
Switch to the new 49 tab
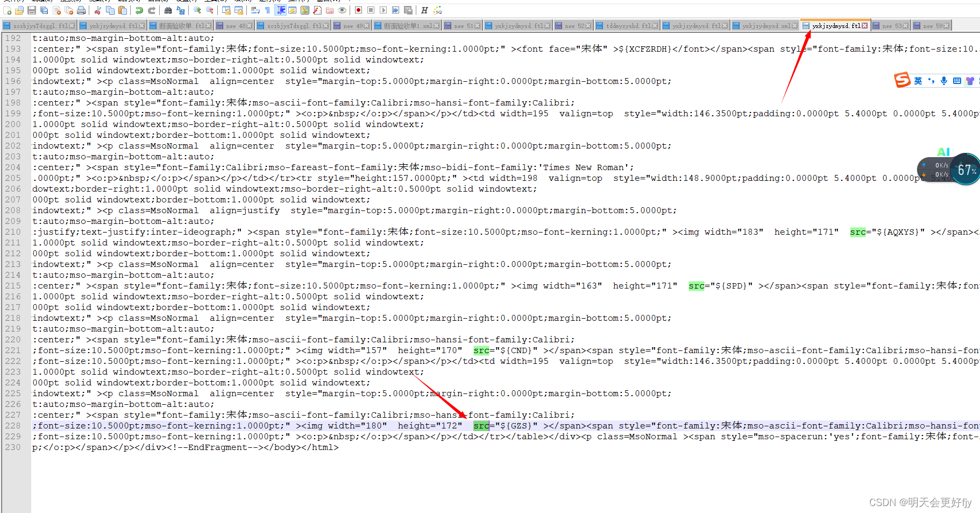(353, 26)
